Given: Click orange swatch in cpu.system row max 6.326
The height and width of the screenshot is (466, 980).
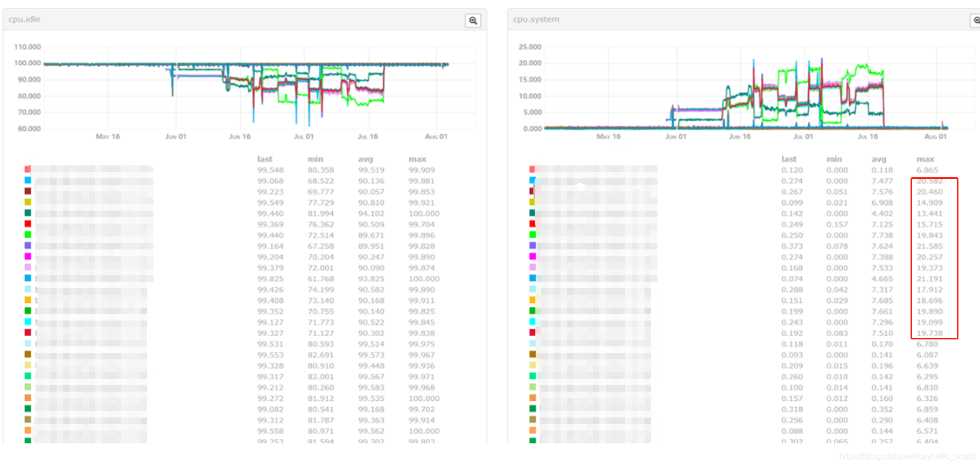Looking at the screenshot, I should click(532, 398).
